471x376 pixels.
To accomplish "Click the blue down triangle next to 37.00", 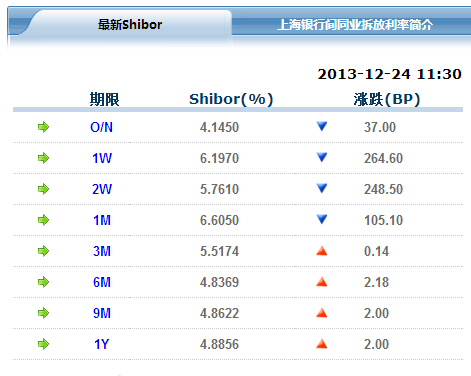I will pyautogui.click(x=322, y=126).
